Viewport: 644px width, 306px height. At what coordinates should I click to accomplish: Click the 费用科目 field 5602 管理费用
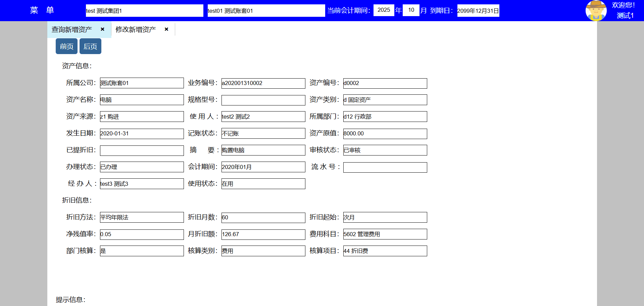pos(385,234)
